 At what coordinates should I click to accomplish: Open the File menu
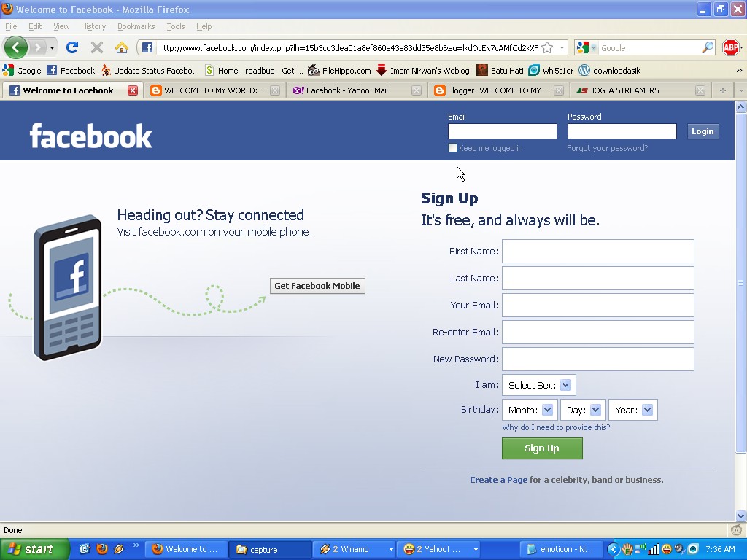tap(11, 26)
